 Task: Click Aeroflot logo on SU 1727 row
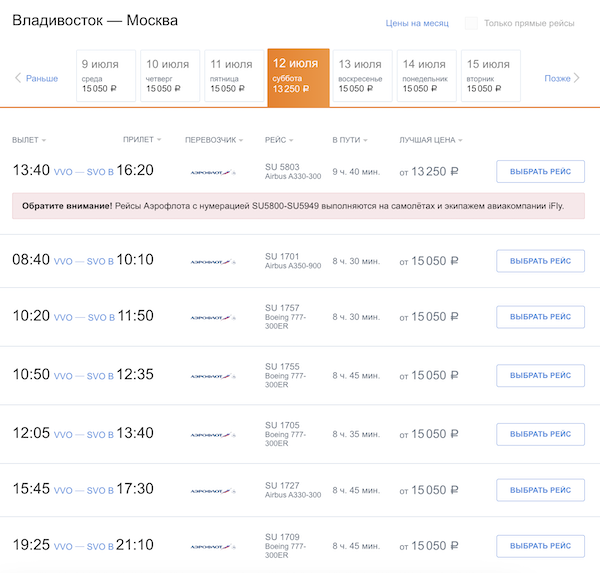pyautogui.click(x=211, y=491)
